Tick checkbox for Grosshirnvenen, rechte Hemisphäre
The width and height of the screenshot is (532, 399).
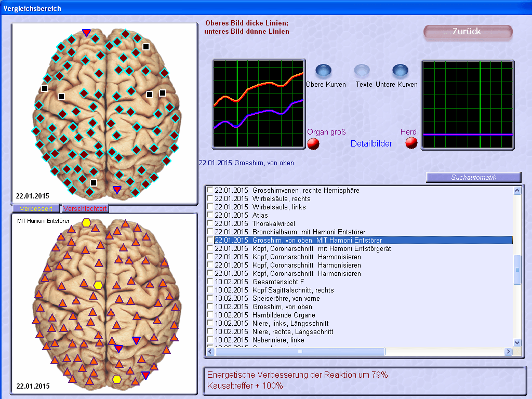(210, 190)
